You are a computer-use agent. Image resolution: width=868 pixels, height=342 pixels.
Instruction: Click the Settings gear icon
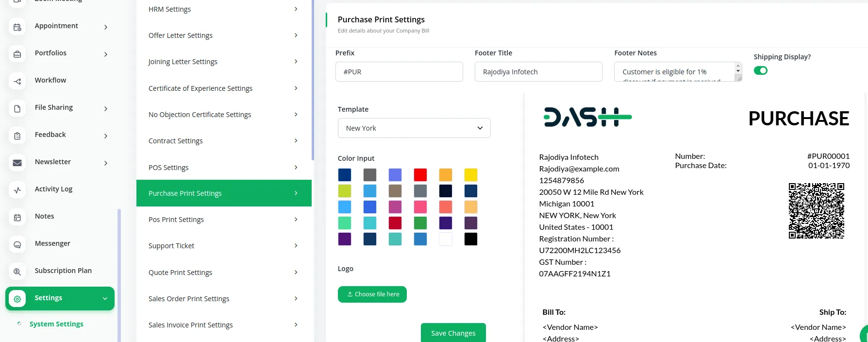coord(17,298)
